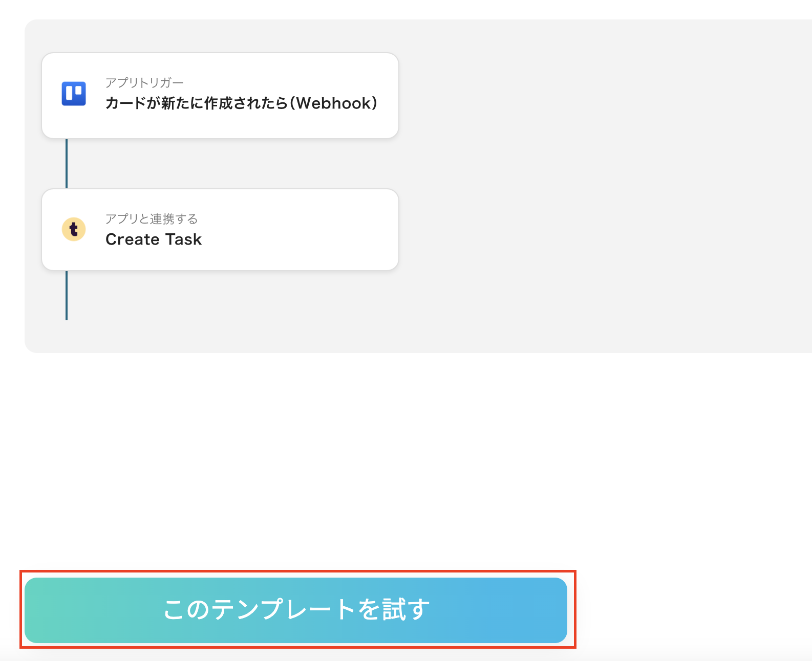Viewport: 812px width, 661px height.
Task: Open the Create Task step card
Action: (x=220, y=230)
